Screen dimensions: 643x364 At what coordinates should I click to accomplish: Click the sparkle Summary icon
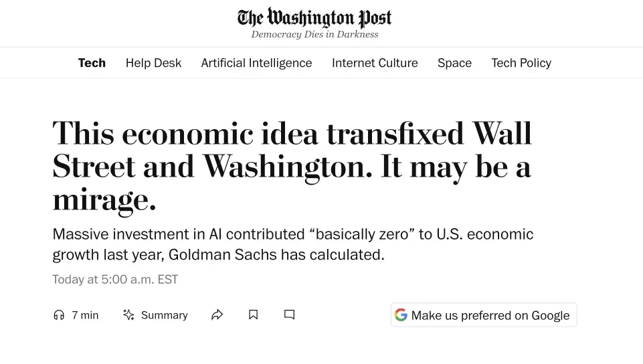(128, 315)
